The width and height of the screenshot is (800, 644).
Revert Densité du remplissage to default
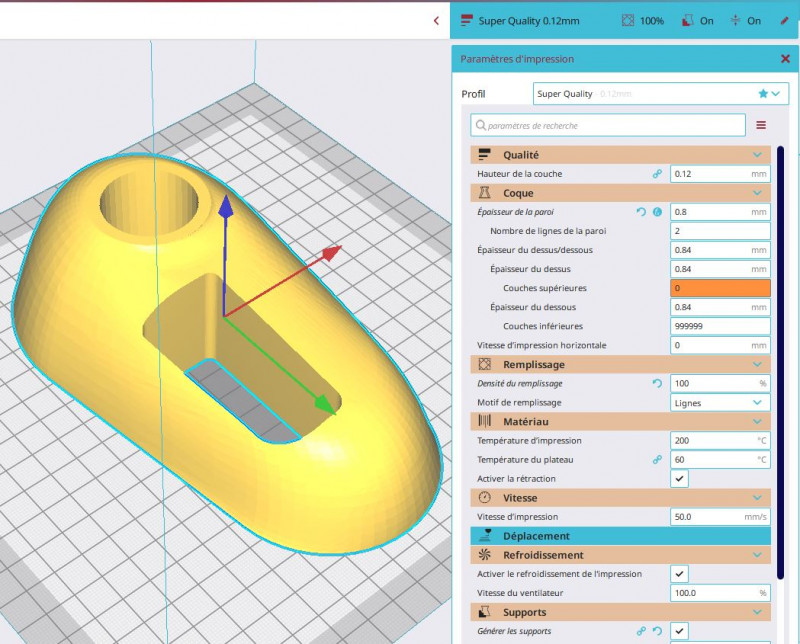click(x=657, y=384)
